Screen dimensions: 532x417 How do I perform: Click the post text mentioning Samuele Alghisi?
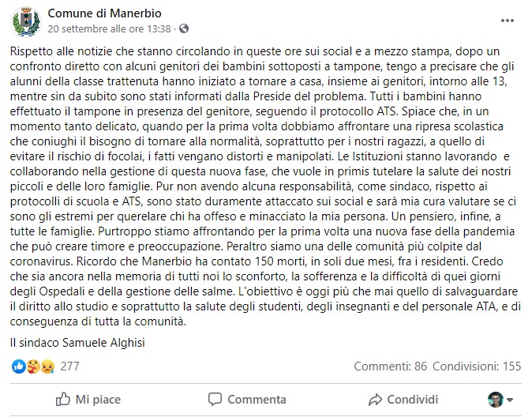(x=77, y=343)
